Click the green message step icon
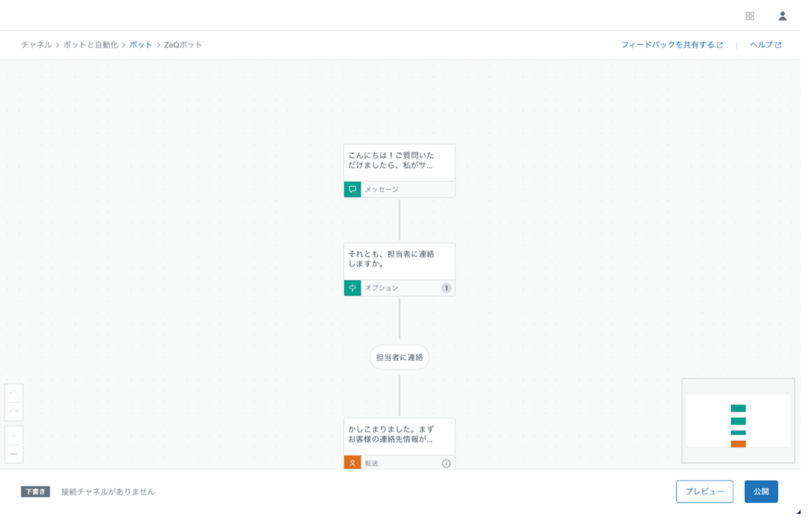Viewport: 812px width, 523px height. tap(353, 189)
